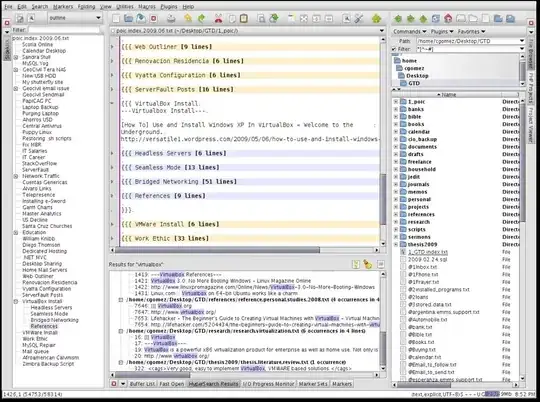Switch to the Fast Open tab

pos(171,384)
